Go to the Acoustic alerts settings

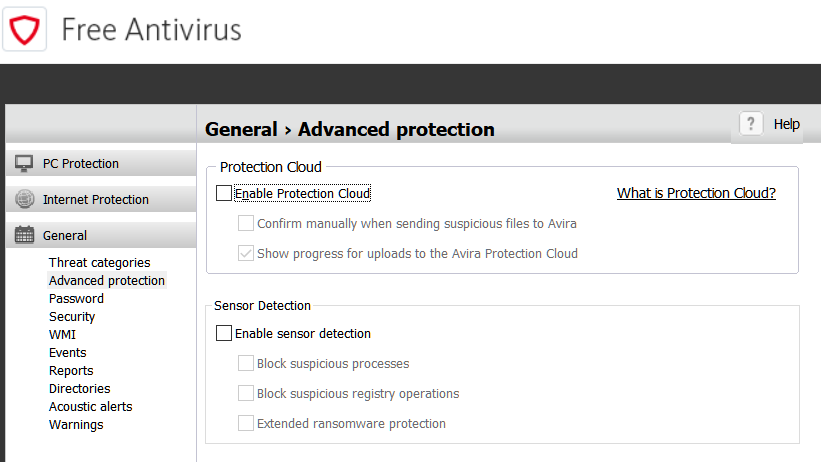point(91,406)
